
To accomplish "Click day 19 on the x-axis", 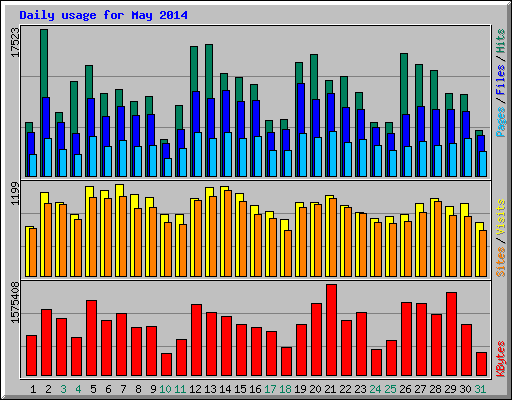I will click(x=300, y=389).
